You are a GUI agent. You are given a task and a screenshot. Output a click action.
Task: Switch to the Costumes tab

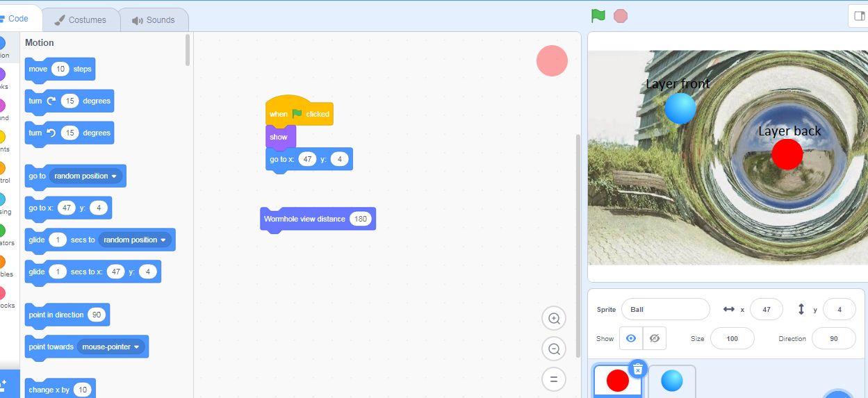[81, 20]
